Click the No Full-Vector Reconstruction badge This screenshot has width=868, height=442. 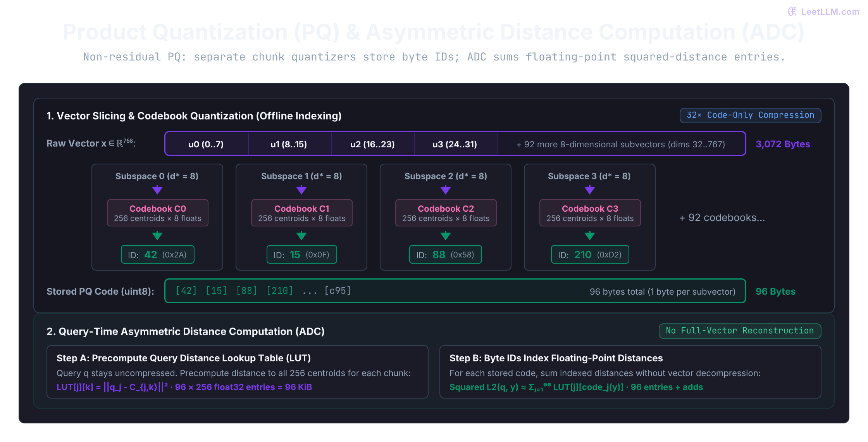point(740,331)
